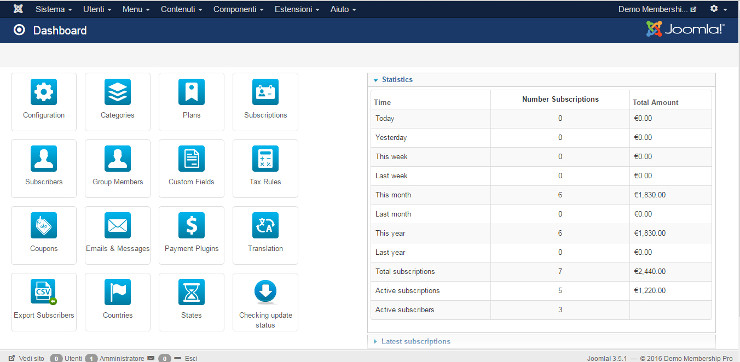Select the Last year row label
740x362 pixels.
[x=390, y=253]
